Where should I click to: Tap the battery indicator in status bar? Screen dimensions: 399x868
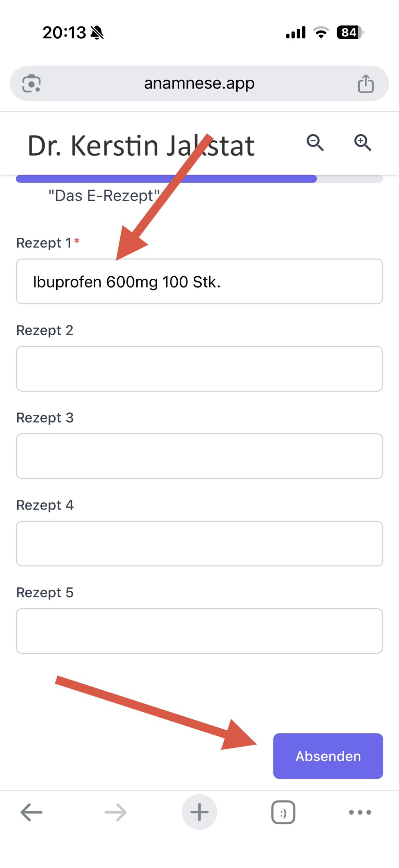coord(350,33)
